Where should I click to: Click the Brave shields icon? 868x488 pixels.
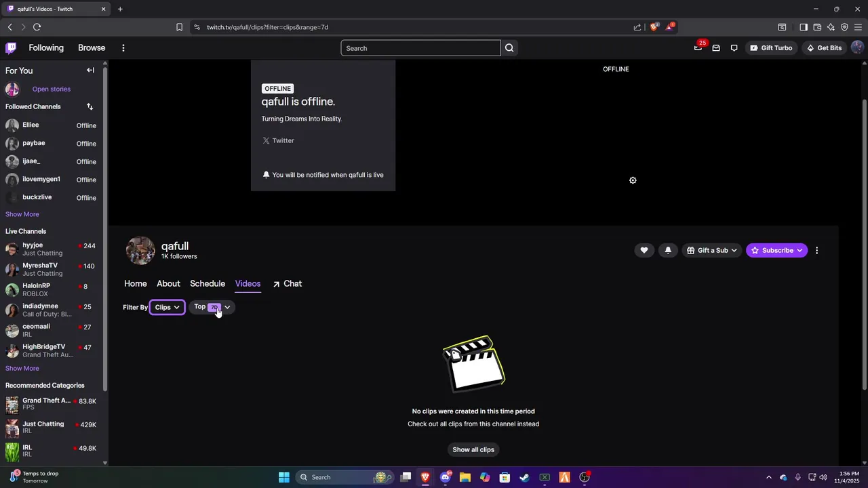click(654, 27)
